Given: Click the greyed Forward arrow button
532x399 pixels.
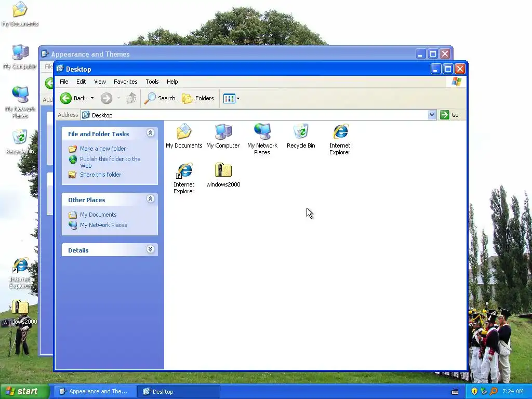Looking at the screenshot, I should pyautogui.click(x=106, y=98).
